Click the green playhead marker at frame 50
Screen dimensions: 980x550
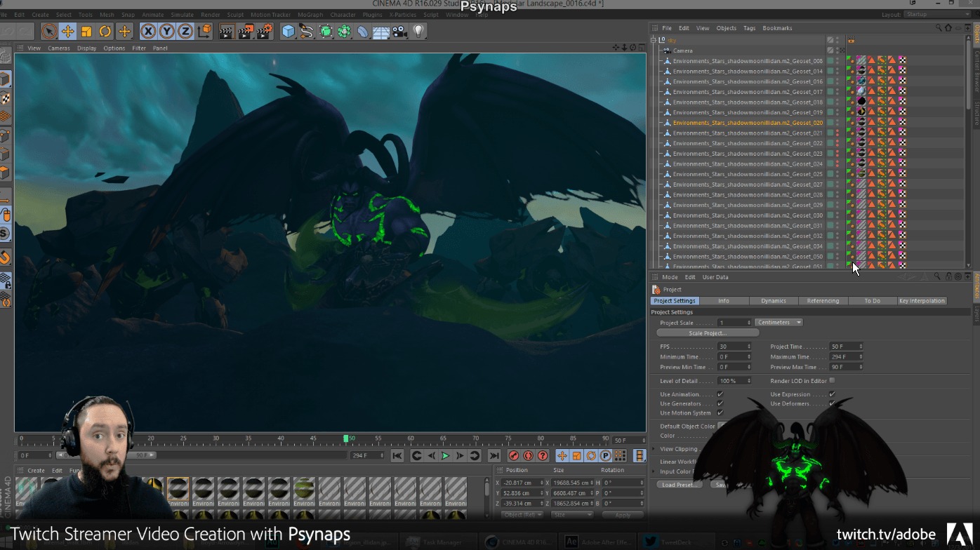coord(345,438)
